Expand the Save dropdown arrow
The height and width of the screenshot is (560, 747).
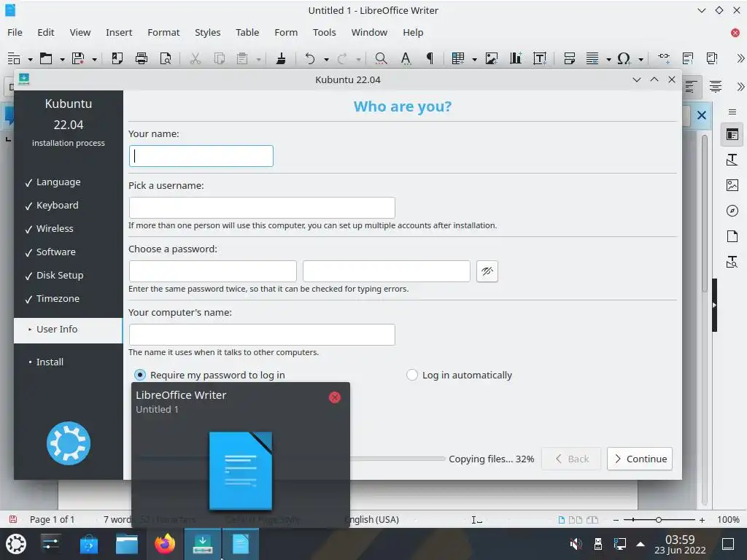pos(94,60)
